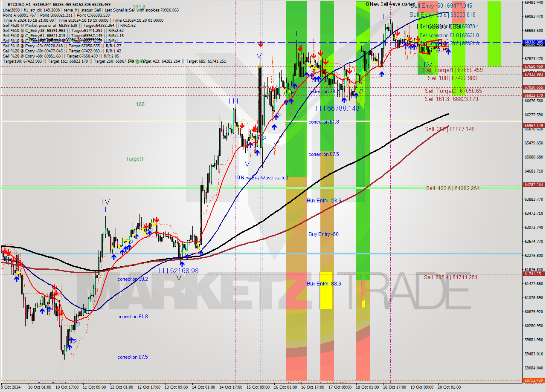Image resolution: width=546 pixels, height=392 pixels.
Task: Click the '18 Oct 17:00' time axis label
Action: pyautogui.click(x=395, y=387)
